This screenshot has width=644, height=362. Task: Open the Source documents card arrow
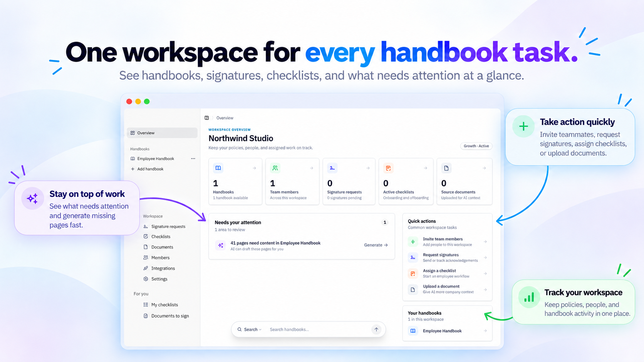pyautogui.click(x=484, y=168)
